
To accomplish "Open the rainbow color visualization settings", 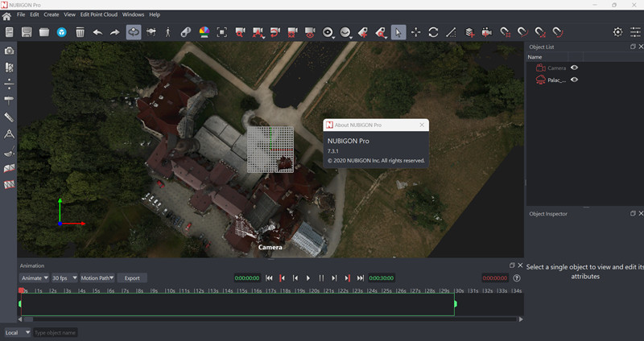I will click(204, 32).
